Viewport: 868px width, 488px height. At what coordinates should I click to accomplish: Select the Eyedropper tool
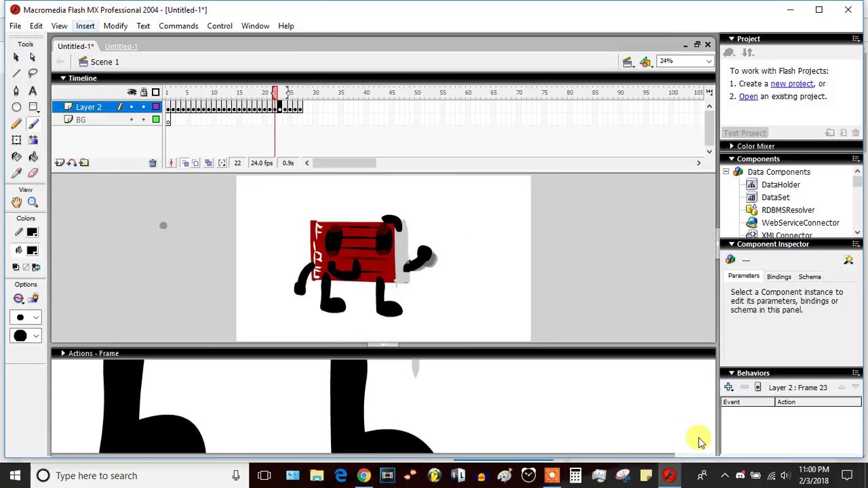pyautogui.click(x=16, y=173)
